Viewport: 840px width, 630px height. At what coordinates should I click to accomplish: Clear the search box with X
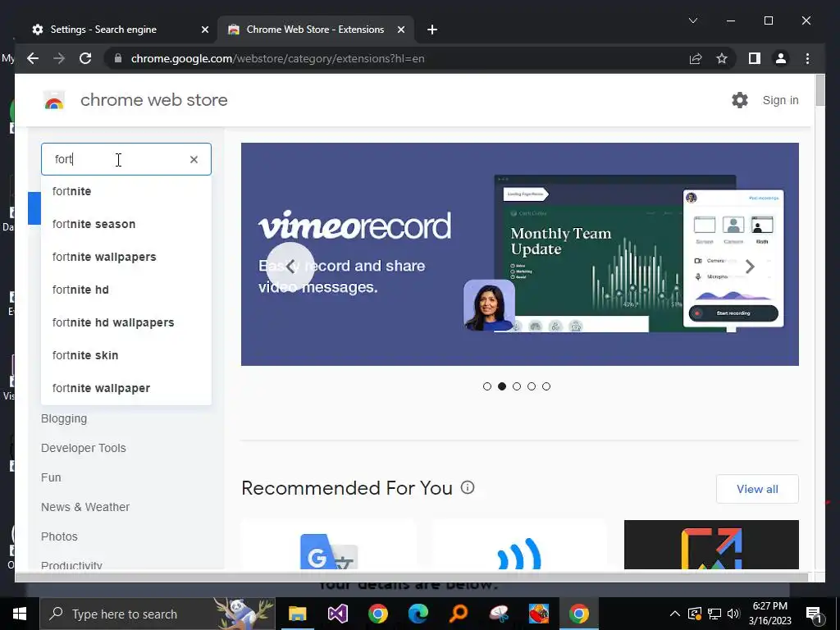[x=194, y=159]
